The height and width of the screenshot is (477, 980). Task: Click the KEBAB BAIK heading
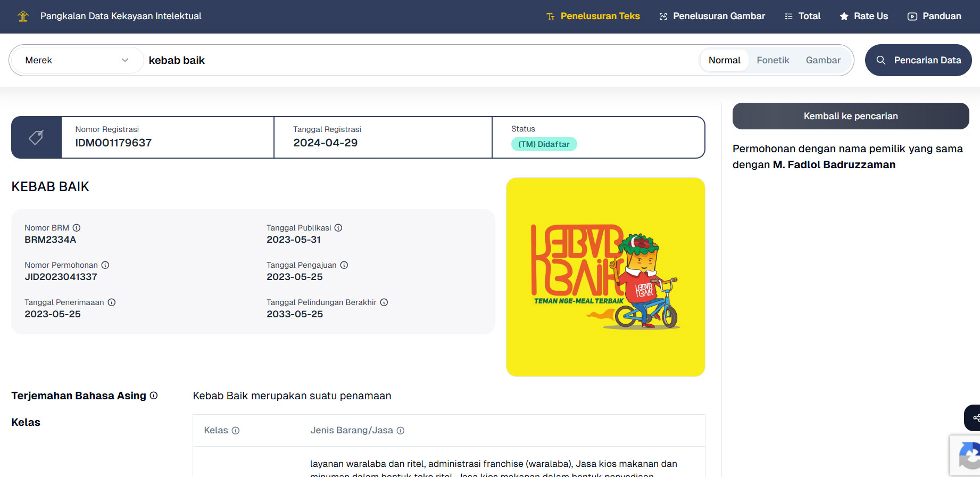pyautogui.click(x=50, y=187)
